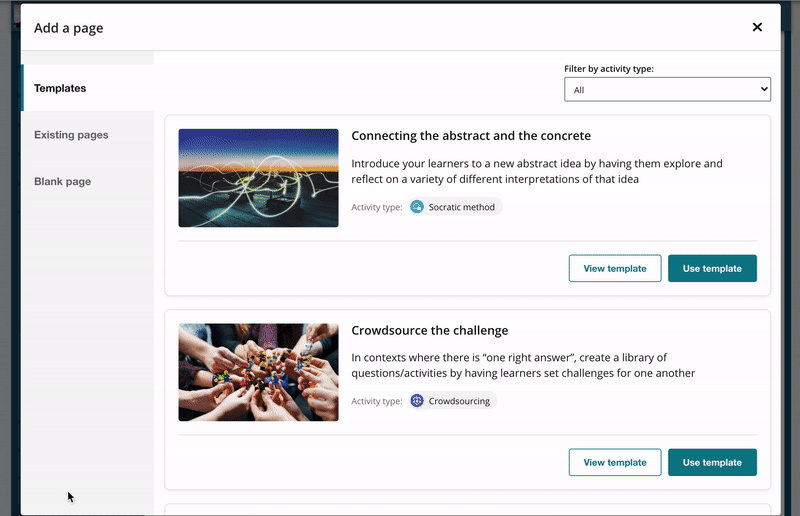800x516 pixels.
Task: Select the Blank page tab
Action: (x=62, y=182)
